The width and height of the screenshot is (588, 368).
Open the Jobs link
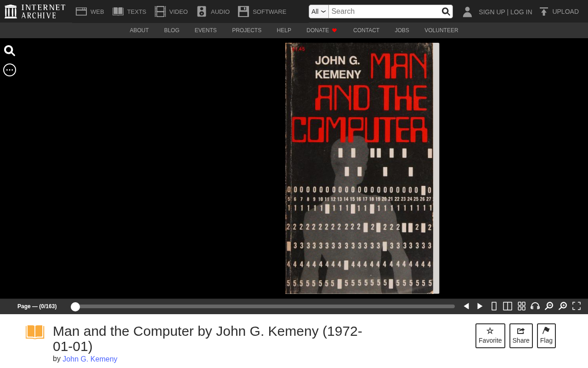(402, 30)
